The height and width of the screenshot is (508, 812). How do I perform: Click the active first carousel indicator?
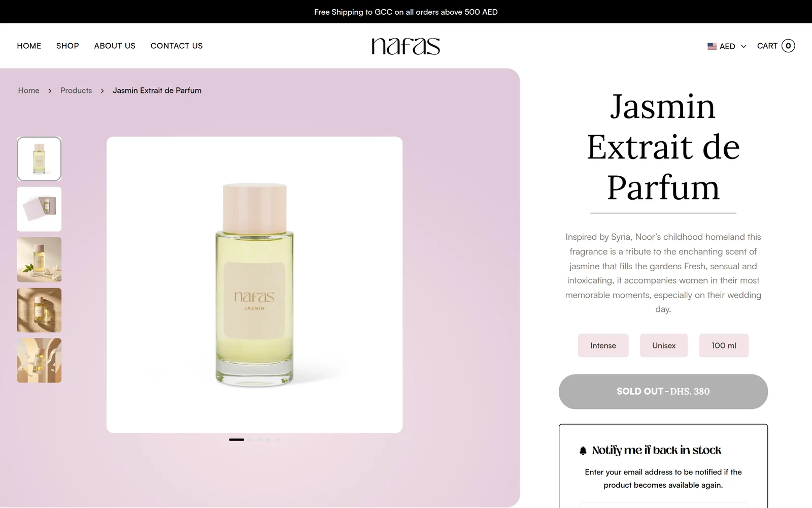pos(236,439)
